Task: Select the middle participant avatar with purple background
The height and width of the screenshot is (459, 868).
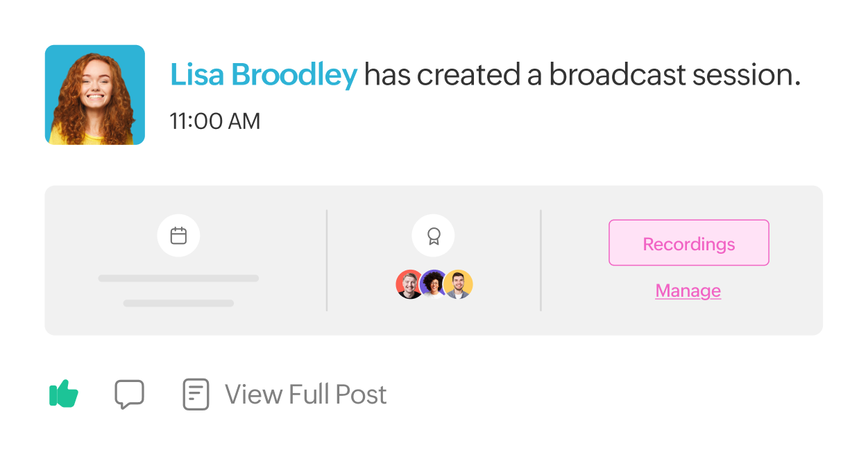Action: tap(434, 284)
